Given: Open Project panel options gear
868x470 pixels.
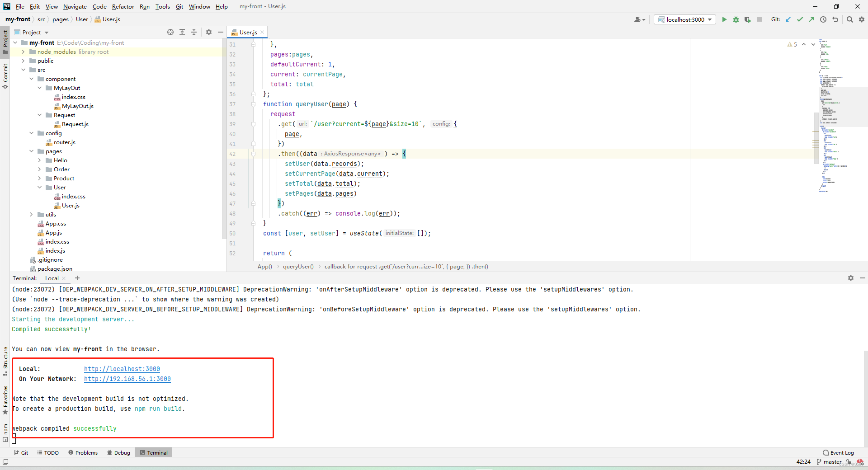Looking at the screenshot, I should [x=209, y=32].
